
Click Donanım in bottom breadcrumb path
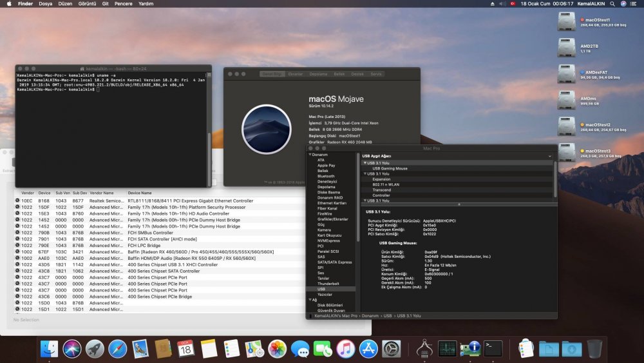370,316
